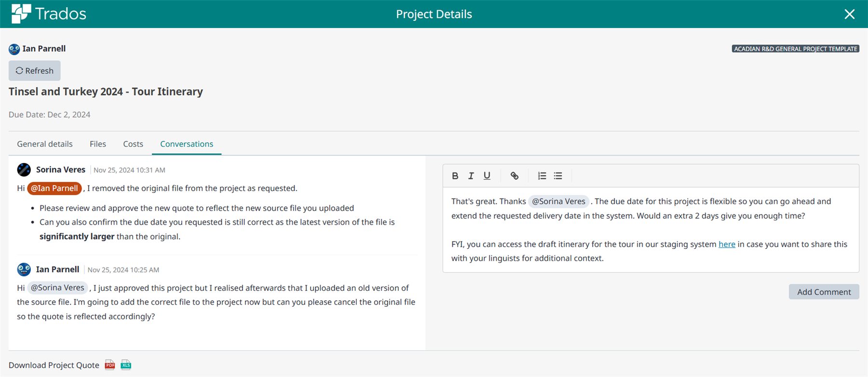Switch to the Files tab
The height and width of the screenshot is (377, 868).
98,144
